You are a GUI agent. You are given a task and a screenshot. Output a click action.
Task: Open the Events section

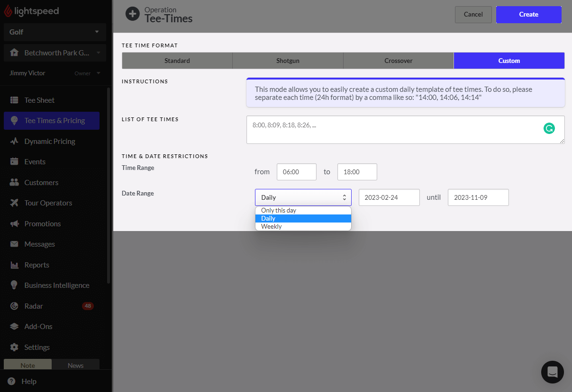point(52,161)
